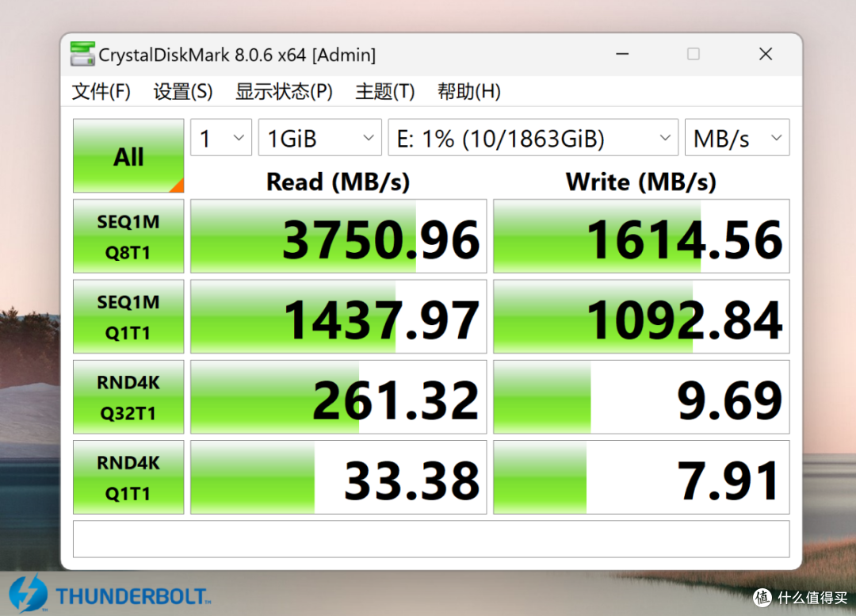Open the 1GiB test size dropdown
856x616 pixels.
click(x=320, y=138)
